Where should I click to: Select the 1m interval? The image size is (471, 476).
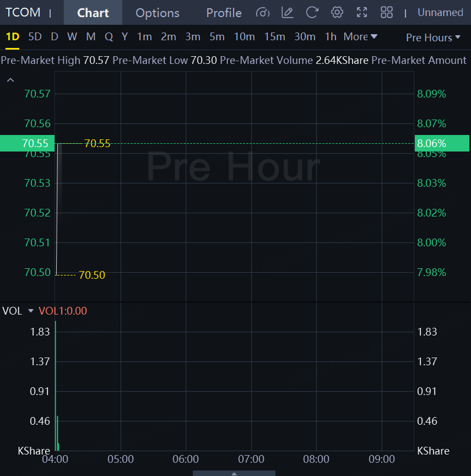click(144, 37)
